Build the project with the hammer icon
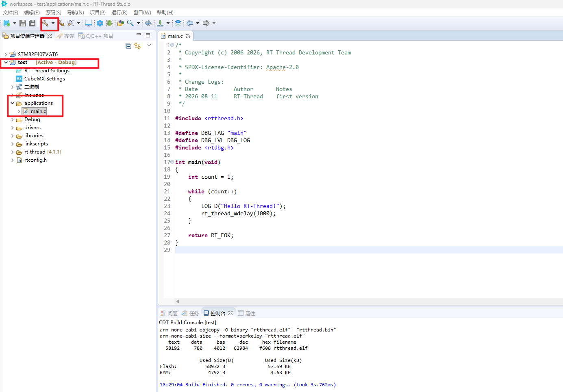Screen dimensions: 563x392 click(45, 23)
